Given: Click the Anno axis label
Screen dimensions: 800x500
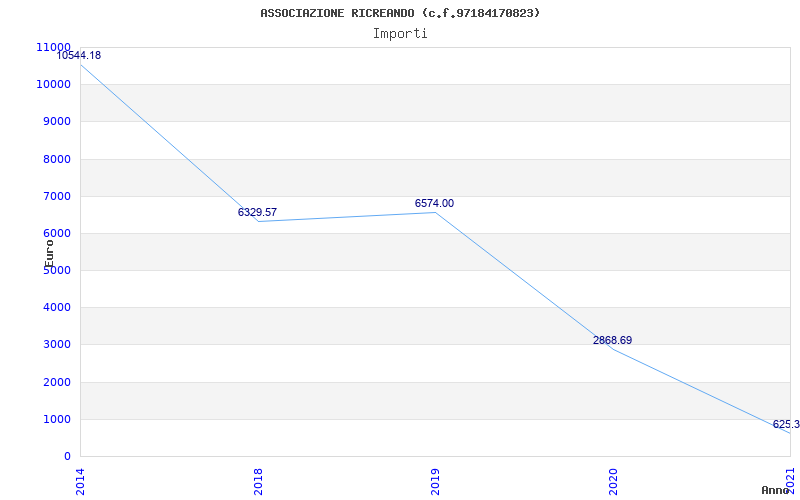Looking at the screenshot, I should click(775, 490).
